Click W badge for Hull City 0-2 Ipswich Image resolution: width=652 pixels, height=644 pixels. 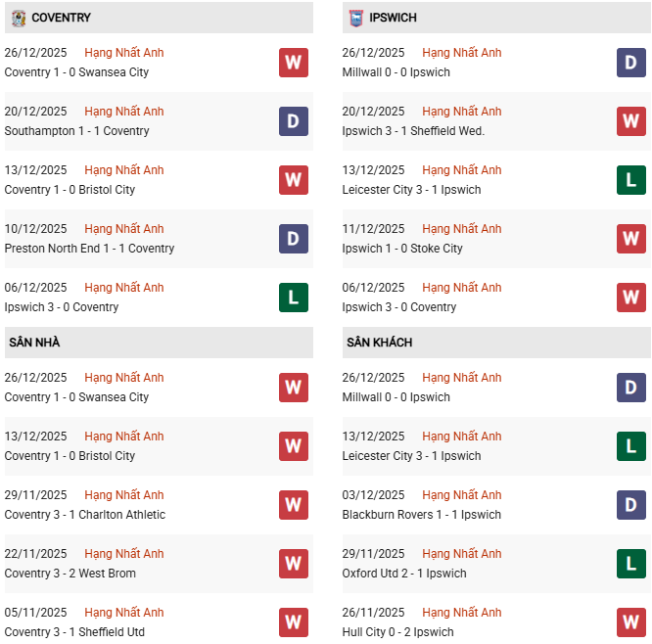pyautogui.click(x=630, y=622)
